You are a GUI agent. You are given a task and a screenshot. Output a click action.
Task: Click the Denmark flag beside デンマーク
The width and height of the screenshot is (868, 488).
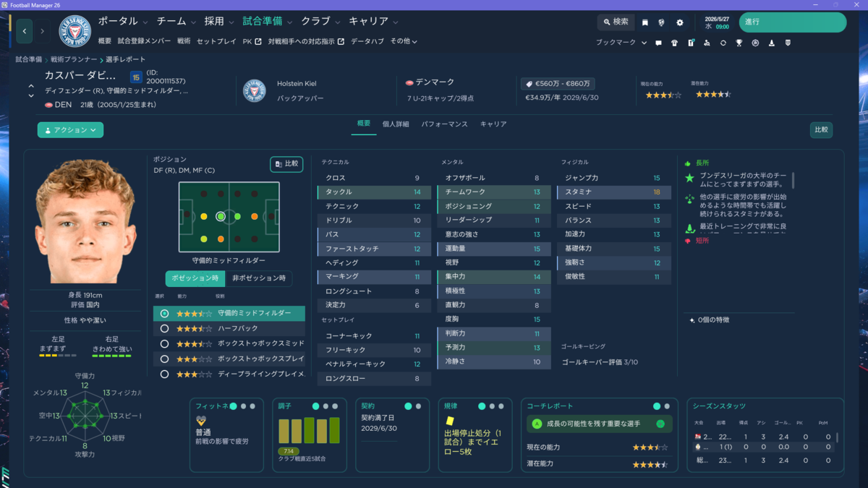[409, 82]
